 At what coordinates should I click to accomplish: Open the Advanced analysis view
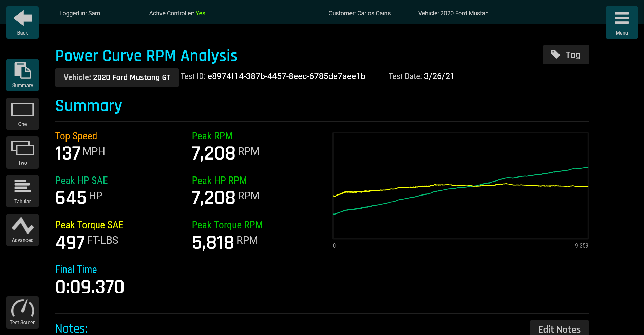pyautogui.click(x=22, y=230)
